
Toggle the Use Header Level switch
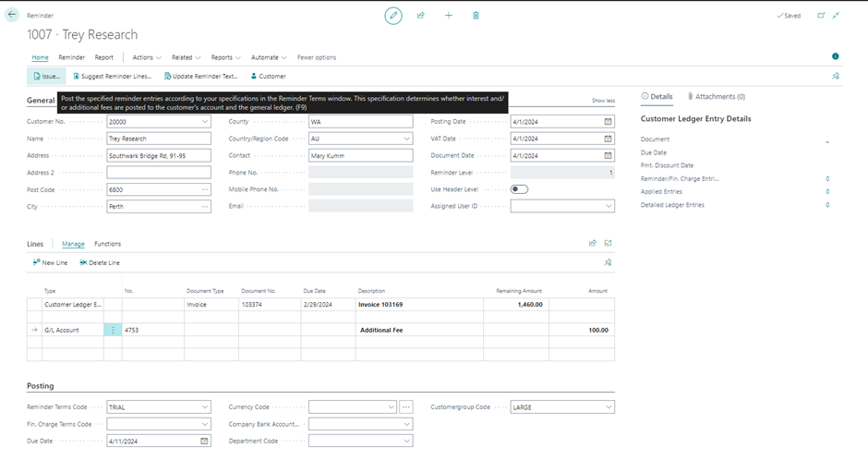[x=519, y=189]
